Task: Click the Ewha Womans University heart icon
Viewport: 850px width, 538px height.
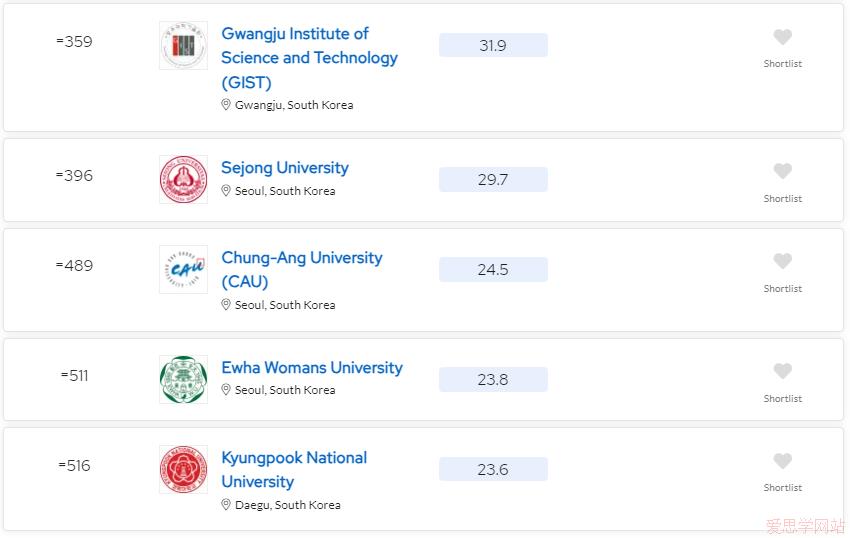Action: pyautogui.click(x=782, y=371)
